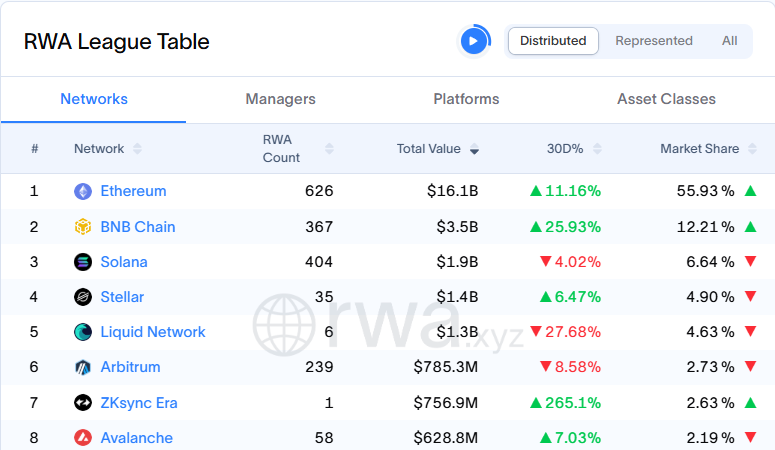This screenshot has height=450, width=775.
Task: Click the Stellar logo icon
Action: pos(83,297)
